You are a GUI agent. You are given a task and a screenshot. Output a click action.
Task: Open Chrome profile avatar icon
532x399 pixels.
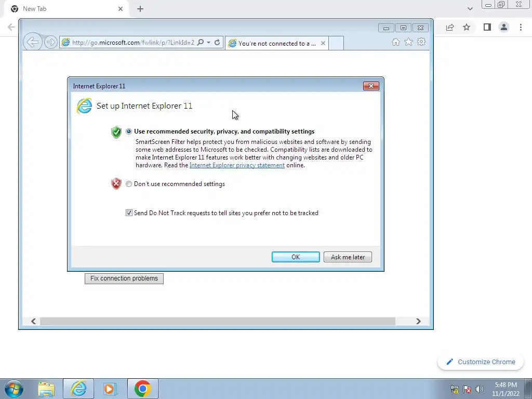(504, 27)
